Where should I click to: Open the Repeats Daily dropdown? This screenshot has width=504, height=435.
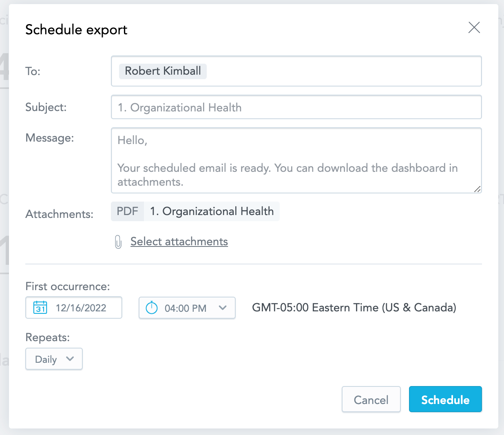coord(46,359)
